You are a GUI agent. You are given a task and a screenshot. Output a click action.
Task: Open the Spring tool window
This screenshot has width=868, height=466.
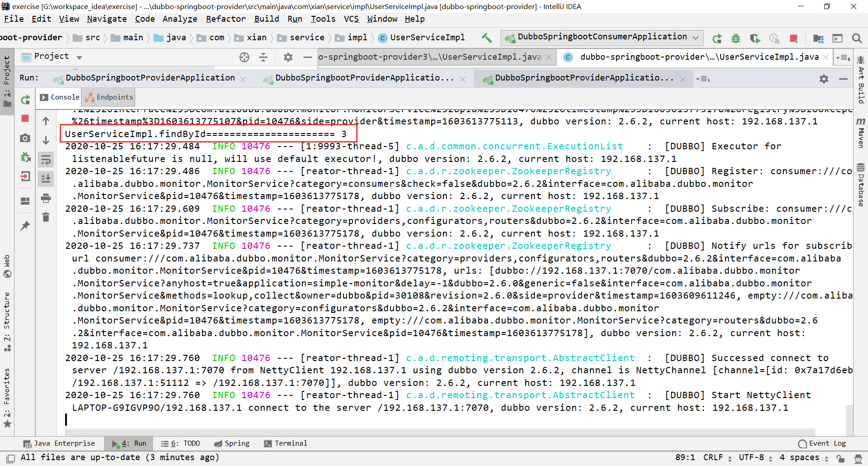(x=231, y=444)
